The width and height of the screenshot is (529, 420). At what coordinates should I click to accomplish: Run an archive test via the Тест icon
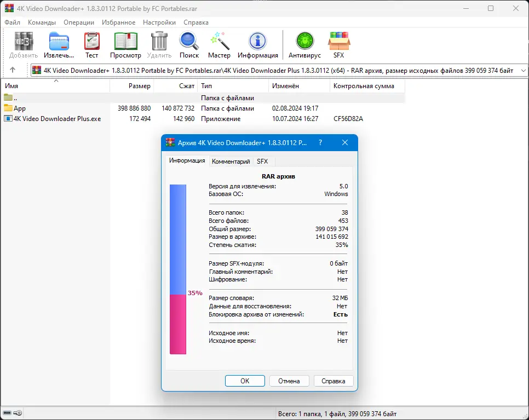click(91, 44)
